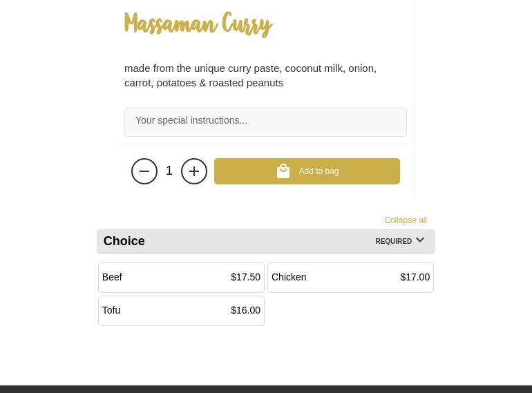
Task: Collapse the Choice section header
Action: click(265, 241)
